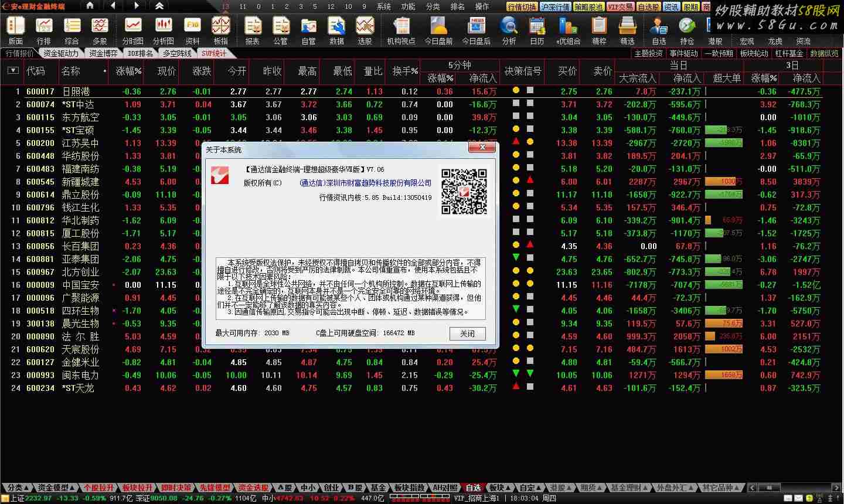Open the 分析 magnifier icon

pyautogui.click(x=509, y=30)
